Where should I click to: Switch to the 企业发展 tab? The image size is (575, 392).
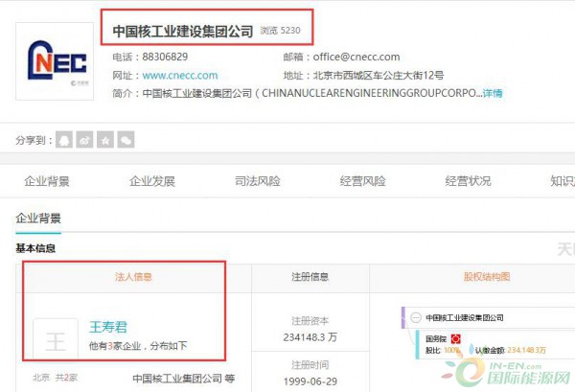pos(152,181)
